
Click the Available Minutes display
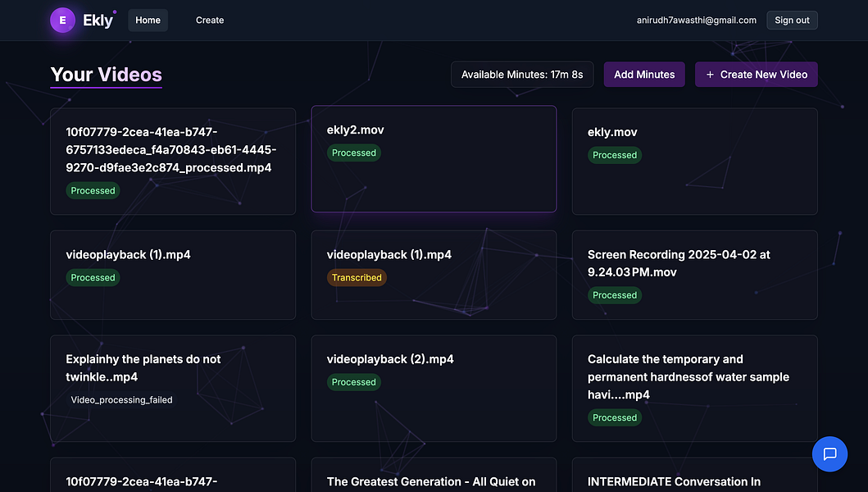(522, 74)
